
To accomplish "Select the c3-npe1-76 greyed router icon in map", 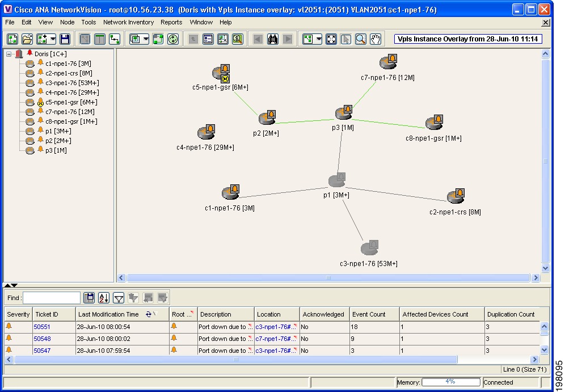I will coord(369,248).
